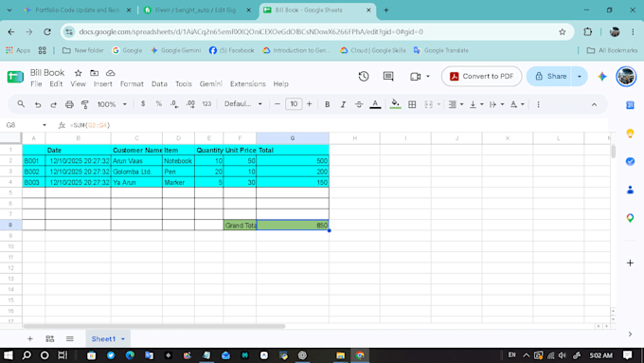
Task: Open the borders menu
Action: pos(412,104)
